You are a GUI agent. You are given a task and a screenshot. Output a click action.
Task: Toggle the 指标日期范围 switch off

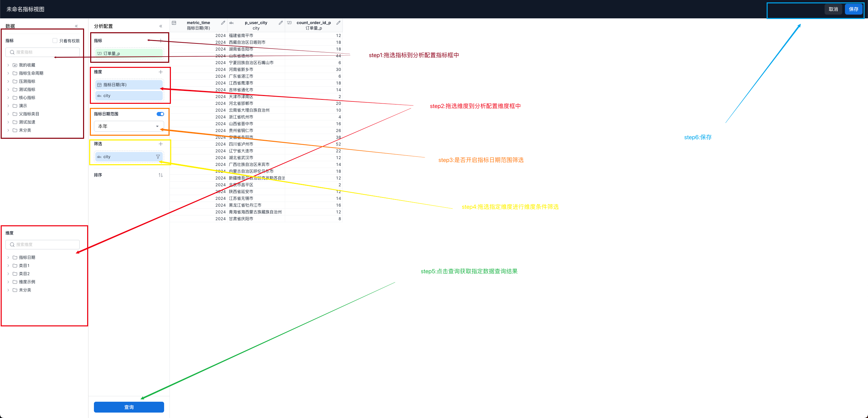[x=160, y=114]
